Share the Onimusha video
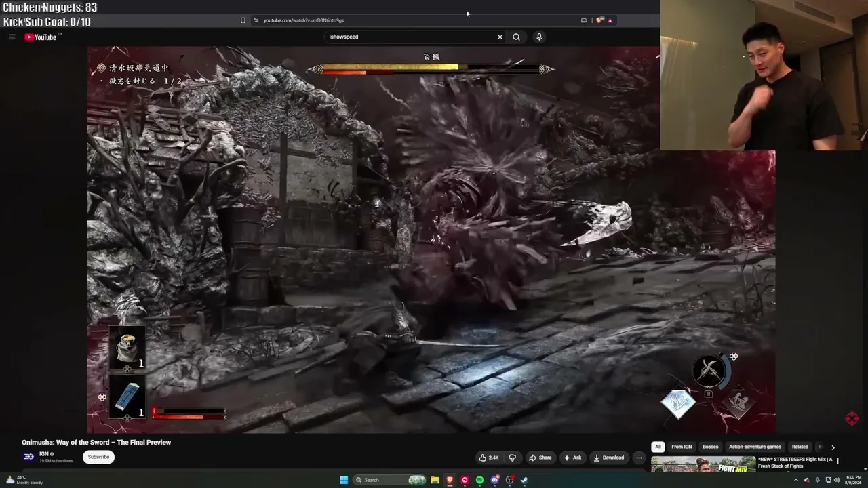868x488 pixels. [540, 457]
